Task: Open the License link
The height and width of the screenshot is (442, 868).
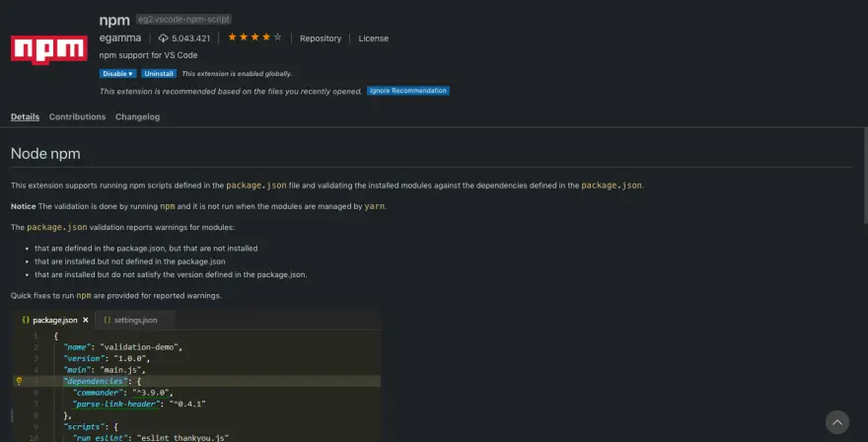Action: (373, 38)
